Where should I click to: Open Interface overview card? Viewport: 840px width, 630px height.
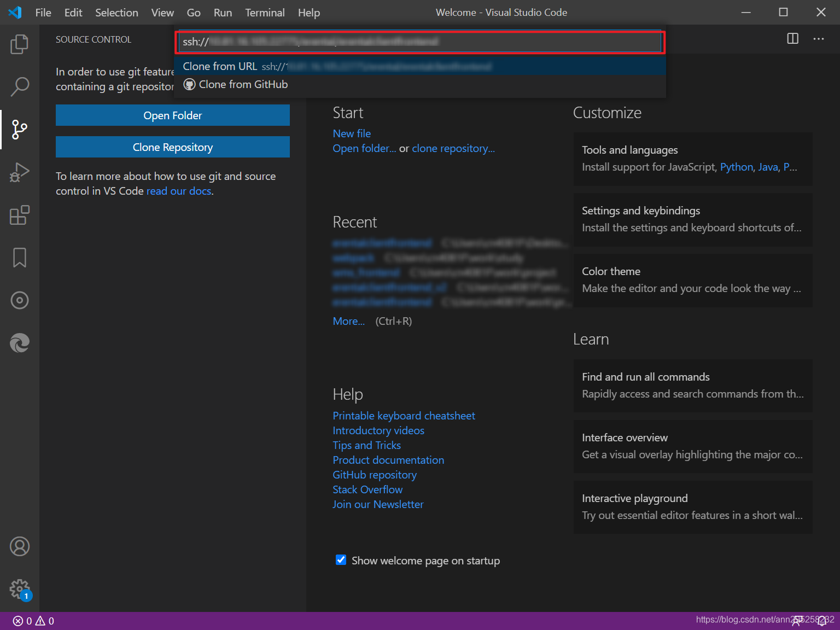click(693, 446)
